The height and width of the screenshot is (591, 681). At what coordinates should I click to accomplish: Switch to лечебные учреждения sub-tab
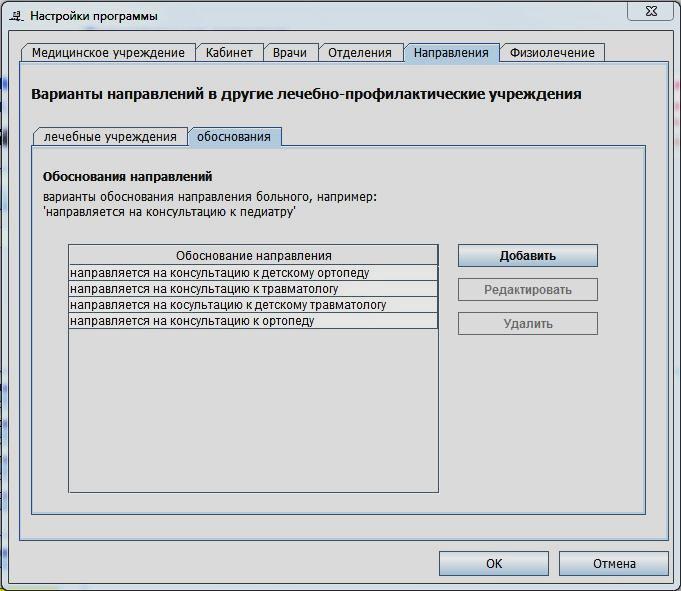click(110, 137)
